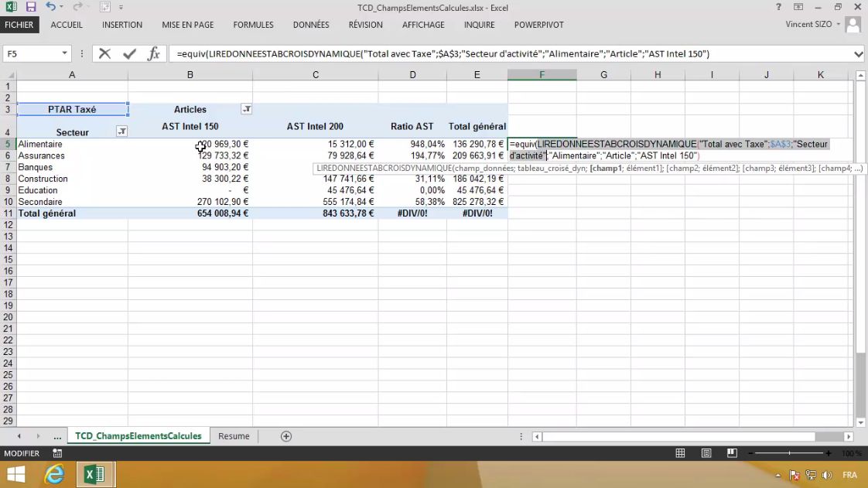Screen dimensions: 868x488
Task: Select the PTAR Taxé cell
Action: click(x=72, y=110)
